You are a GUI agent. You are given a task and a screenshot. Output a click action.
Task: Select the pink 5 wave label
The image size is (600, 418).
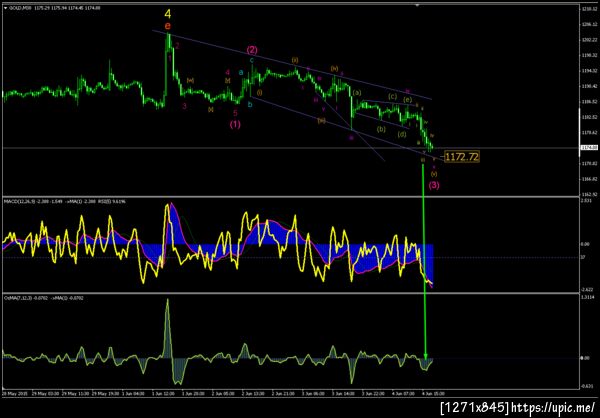[x=235, y=113]
